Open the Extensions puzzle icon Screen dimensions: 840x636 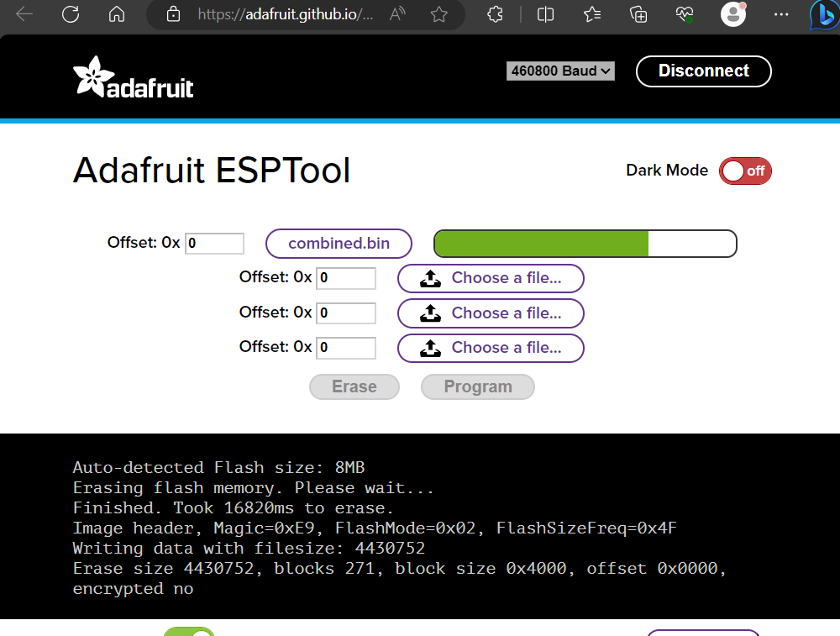[x=495, y=14]
